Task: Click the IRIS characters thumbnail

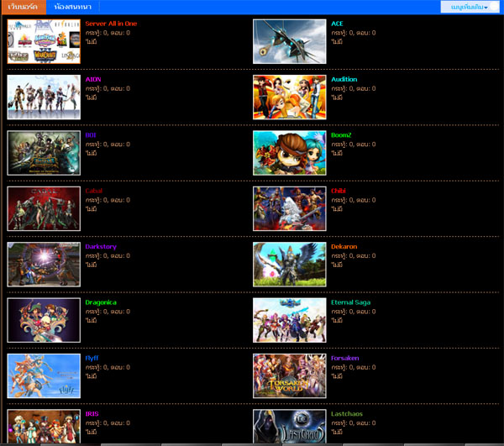Action: (44, 427)
